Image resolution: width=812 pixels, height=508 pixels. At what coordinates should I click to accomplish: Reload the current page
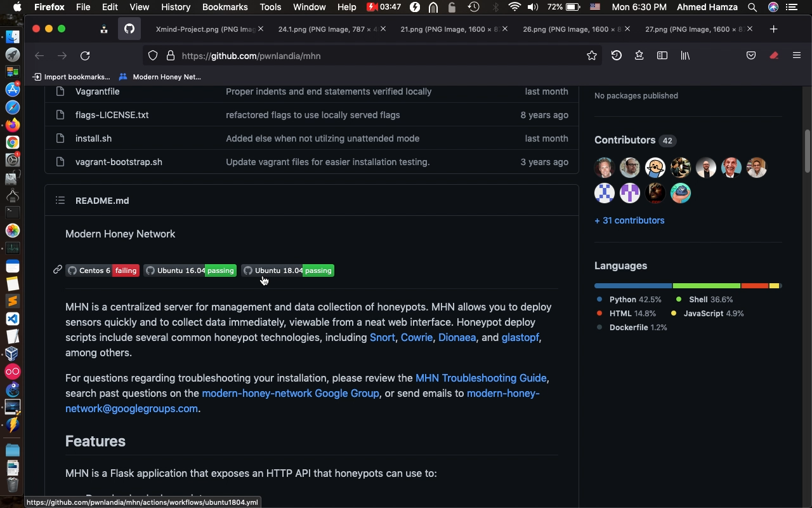pos(85,56)
